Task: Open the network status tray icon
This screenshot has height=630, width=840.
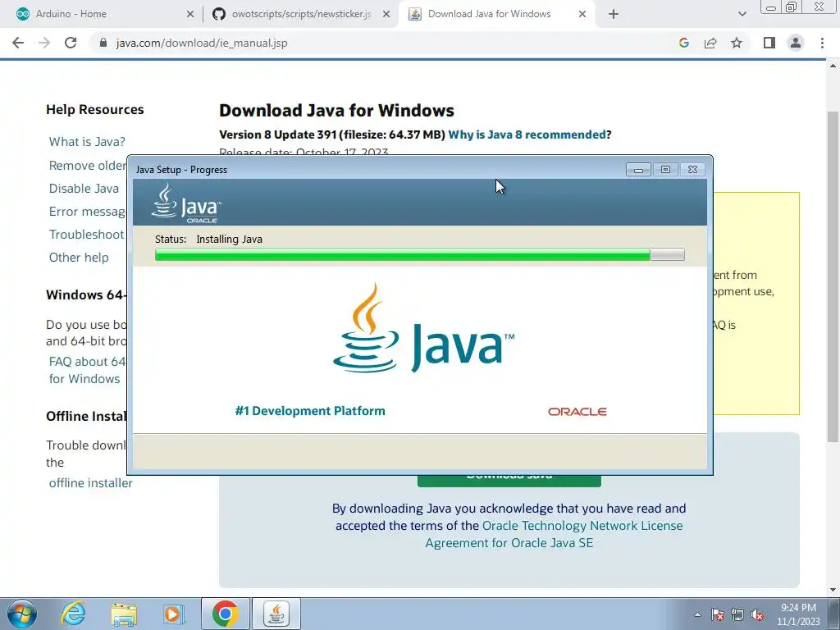Action: (x=737, y=615)
